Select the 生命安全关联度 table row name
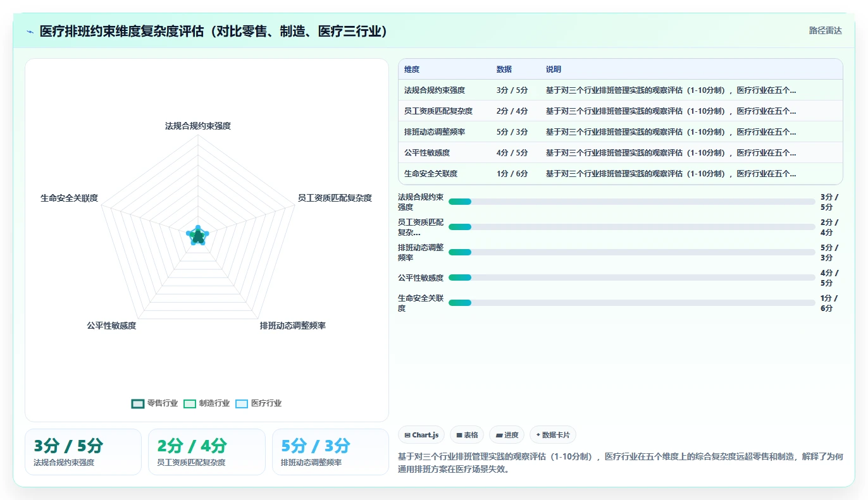The height and width of the screenshot is (500, 868). (x=431, y=174)
